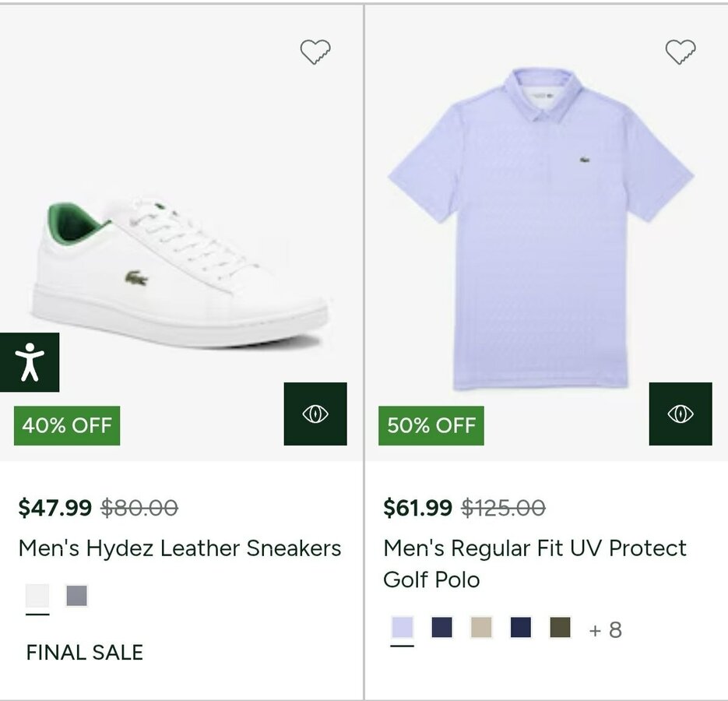
Task: Open the Men's Hydez Leather Sneakers link
Action: click(180, 548)
